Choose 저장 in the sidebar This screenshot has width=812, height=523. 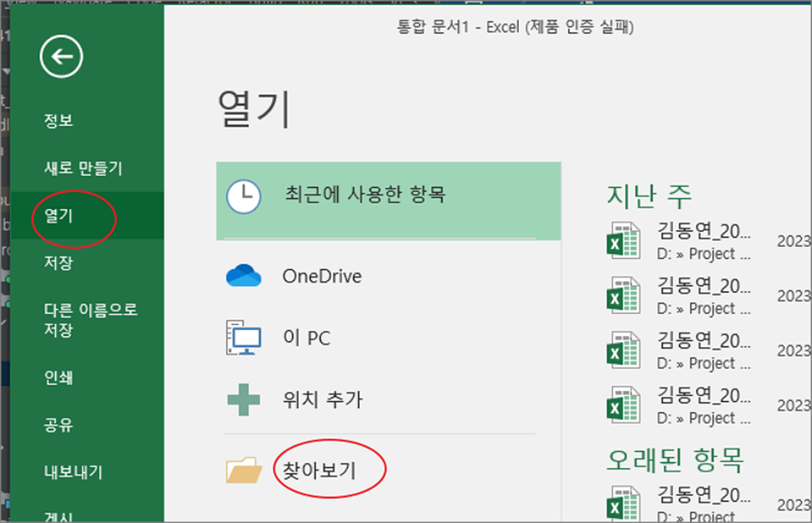(58, 263)
